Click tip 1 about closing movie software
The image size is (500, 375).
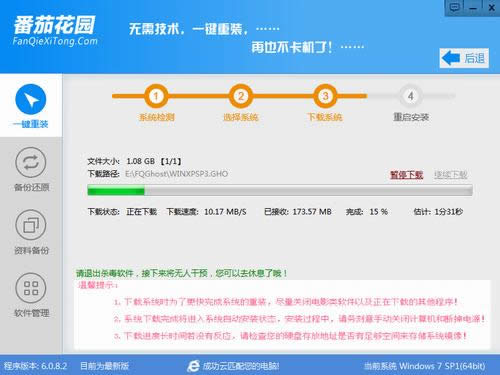[x=286, y=302]
